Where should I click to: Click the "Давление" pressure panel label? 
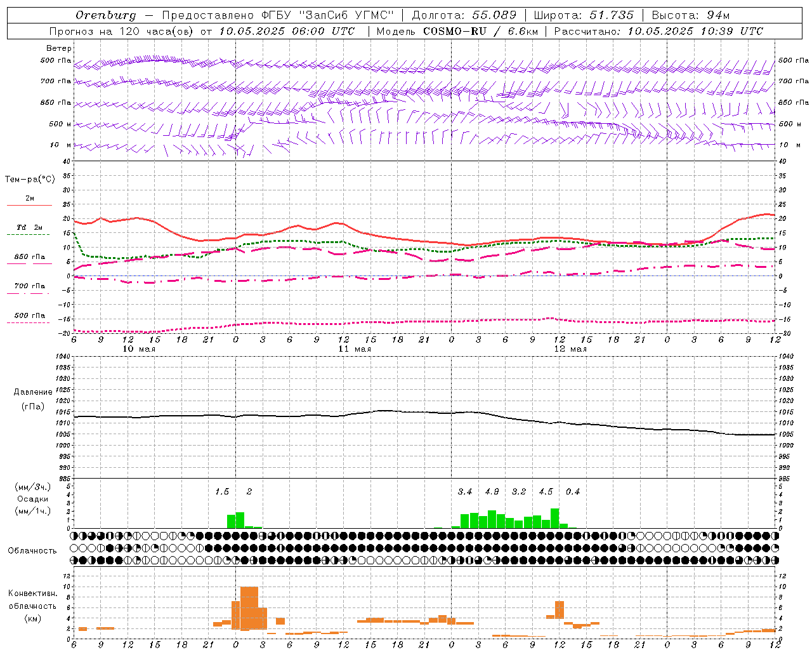[x=33, y=392]
